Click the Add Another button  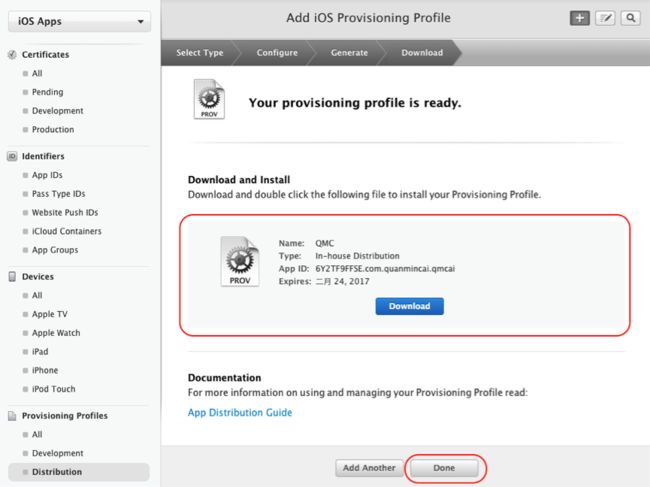(x=369, y=468)
